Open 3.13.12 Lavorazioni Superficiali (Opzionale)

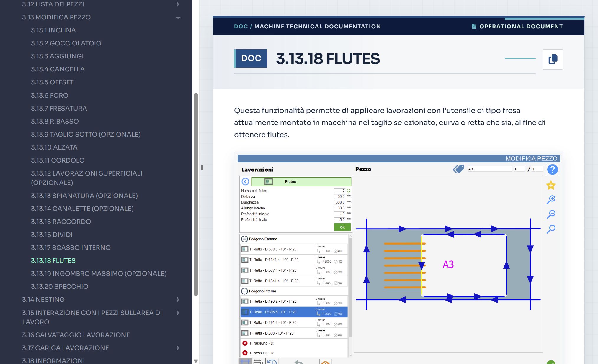[86, 178]
